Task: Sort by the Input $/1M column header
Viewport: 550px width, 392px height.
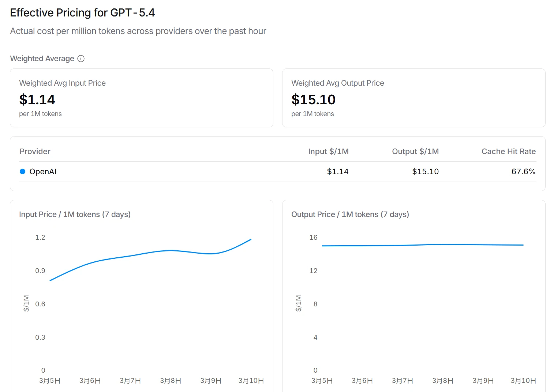Action: (x=328, y=152)
